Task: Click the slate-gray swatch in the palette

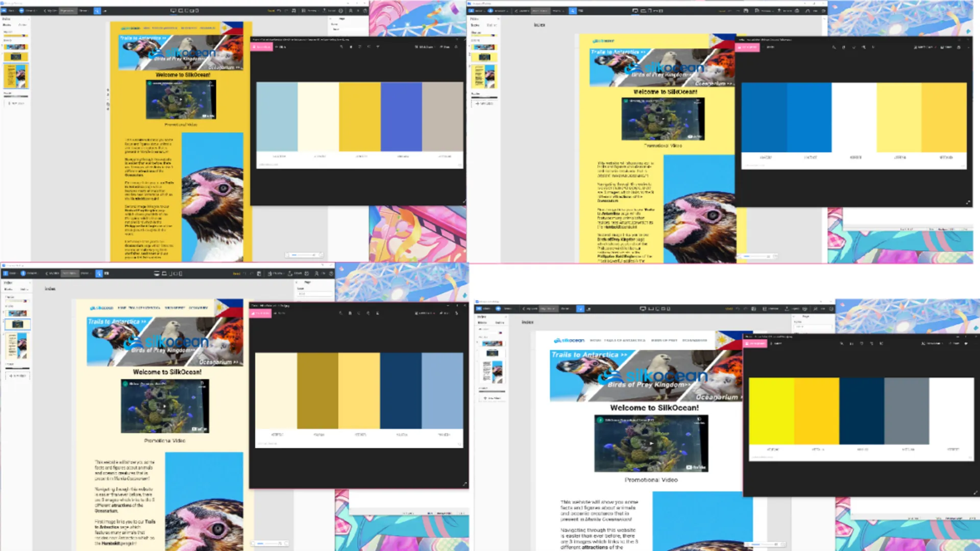Action: coord(906,411)
